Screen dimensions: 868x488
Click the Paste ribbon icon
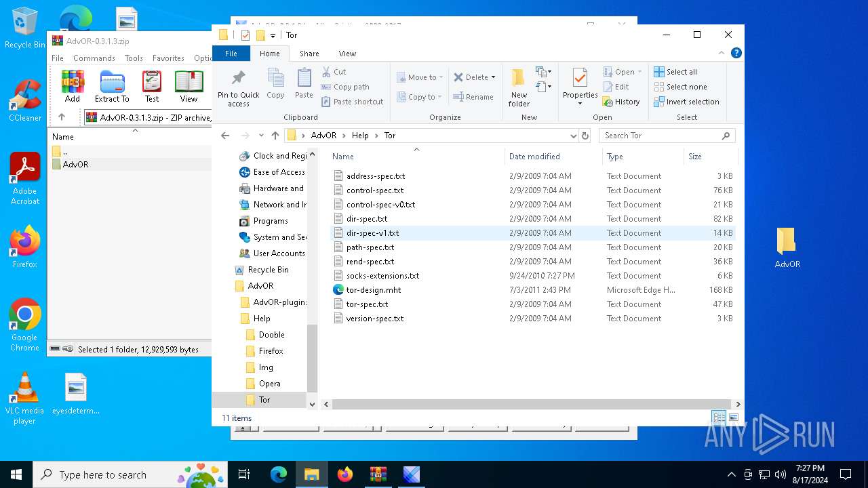(x=304, y=84)
